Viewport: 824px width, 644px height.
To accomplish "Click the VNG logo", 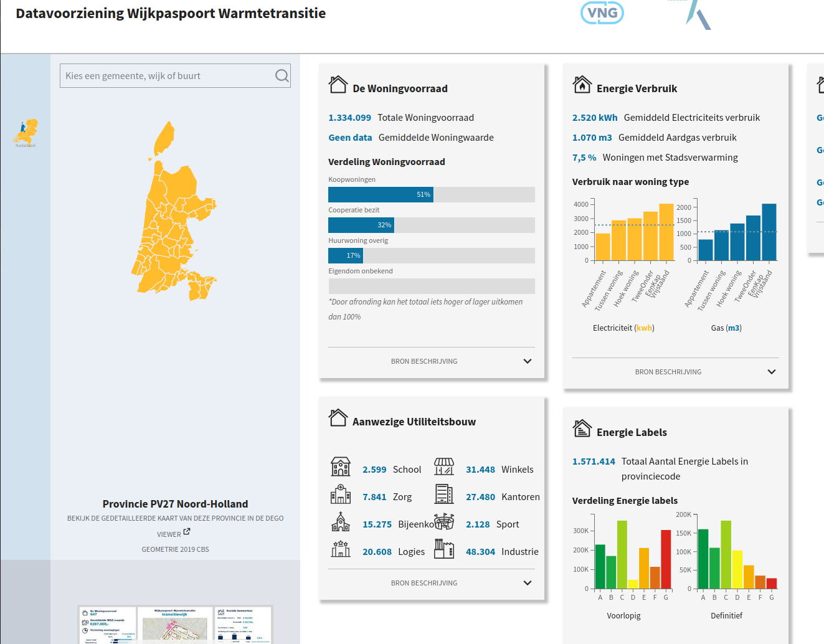I will [602, 13].
